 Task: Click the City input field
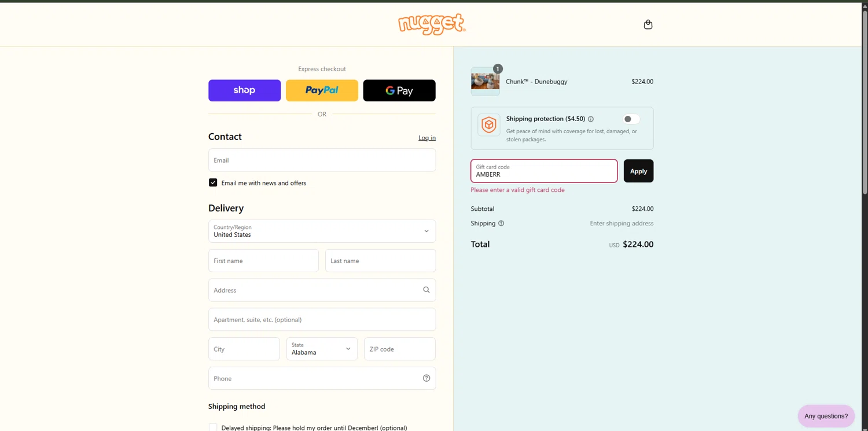[x=244, y=349]
